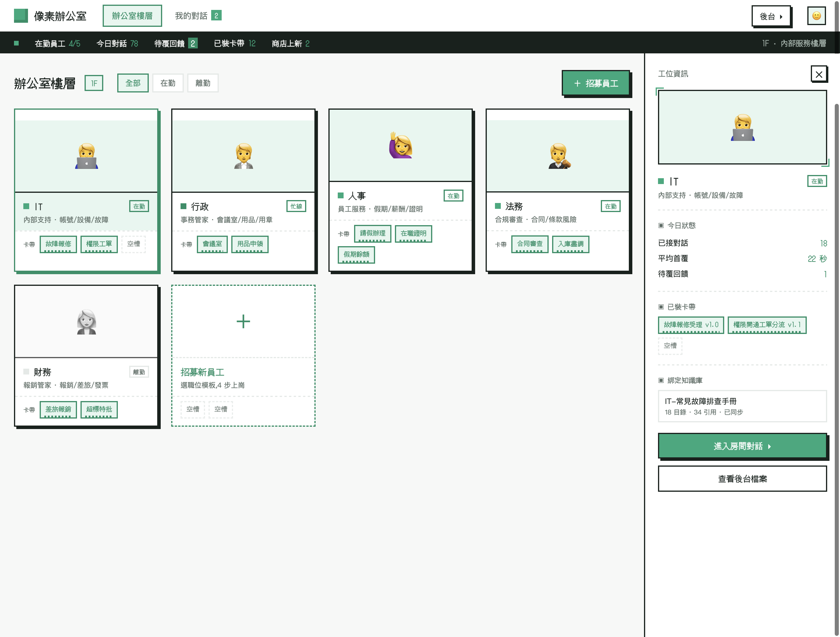The height and width of the screenshot is (637, 840).
Task: Click the 離勤 status badge on 財務 card
Action: pos(139,372)
